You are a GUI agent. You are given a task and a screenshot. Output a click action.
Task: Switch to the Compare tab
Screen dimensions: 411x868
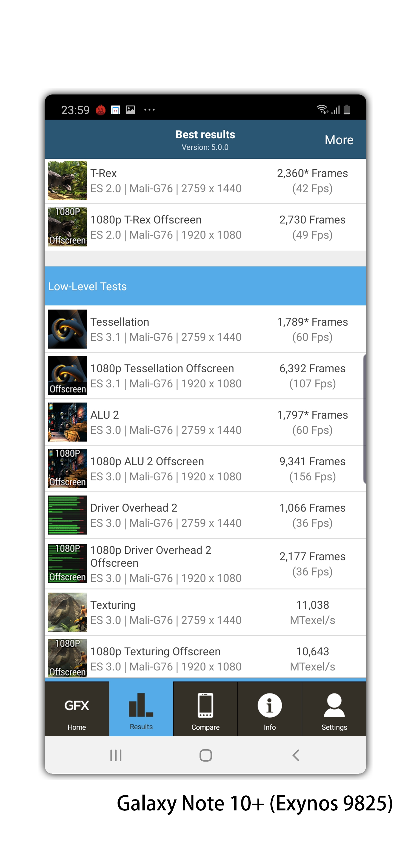pos(205,709)
